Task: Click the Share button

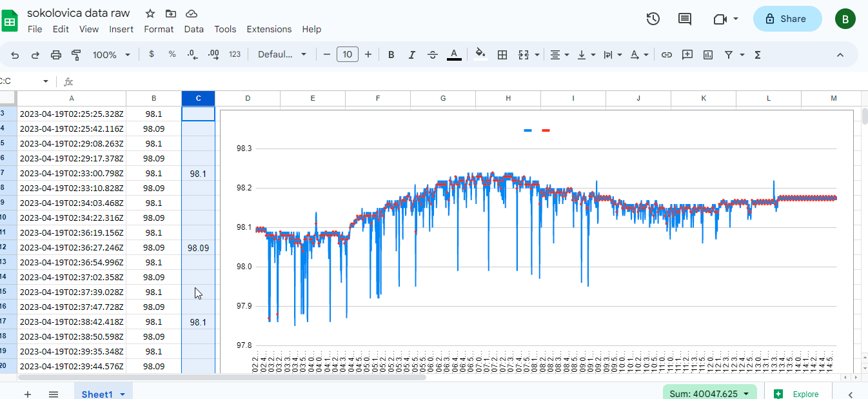Action: point(787,19)
